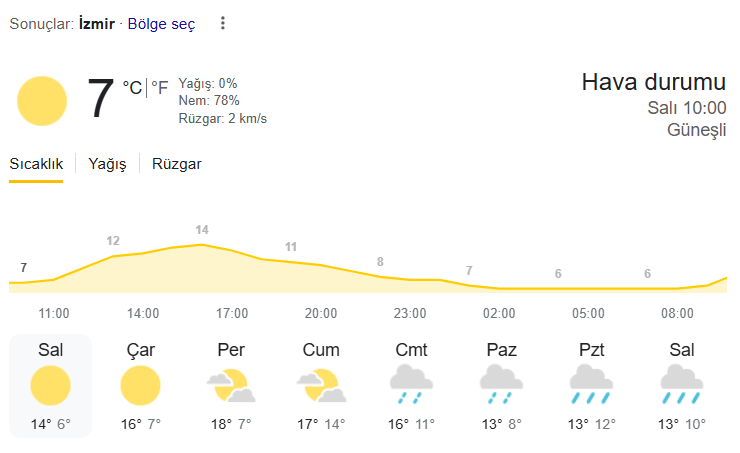Select Thursday (Per) partly cloudy icon
Viewport: 740px width, 453px height.
[x=230, y=385]
